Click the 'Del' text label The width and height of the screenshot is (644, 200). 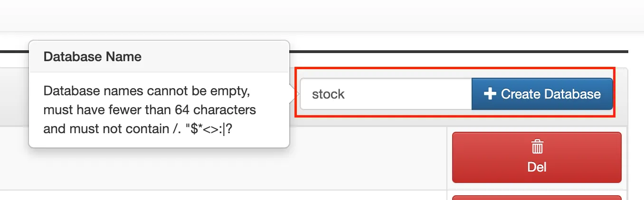pyautogui.click(x=537, y=167)
